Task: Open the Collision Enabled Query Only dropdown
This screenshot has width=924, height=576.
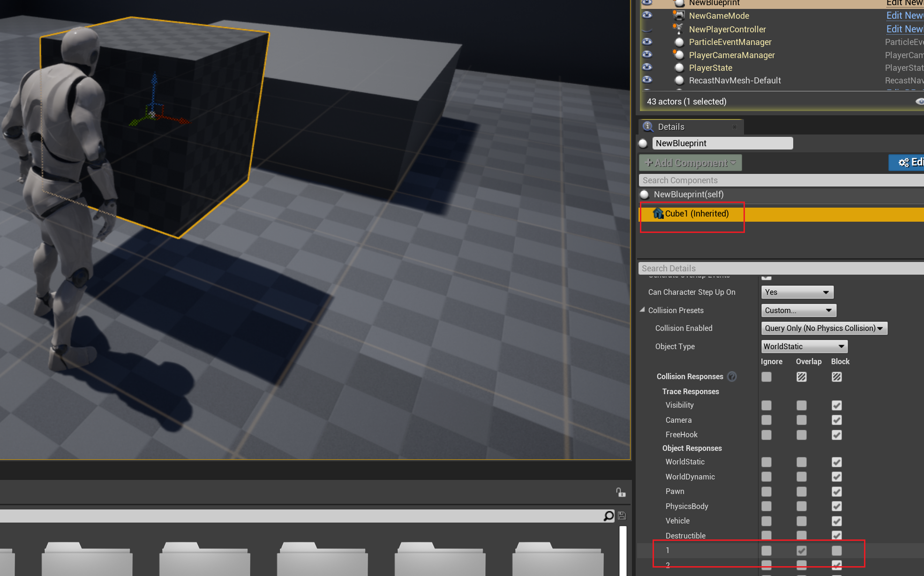Action: pyautogui.click(x=824, y=328)
